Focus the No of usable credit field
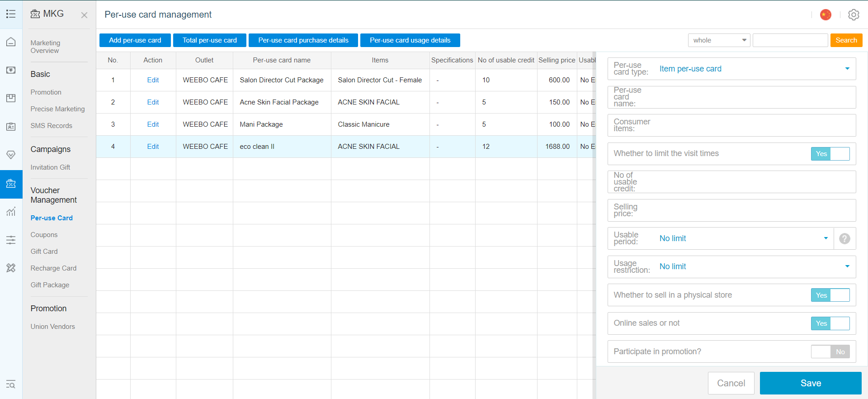 (x=731, y=182)
